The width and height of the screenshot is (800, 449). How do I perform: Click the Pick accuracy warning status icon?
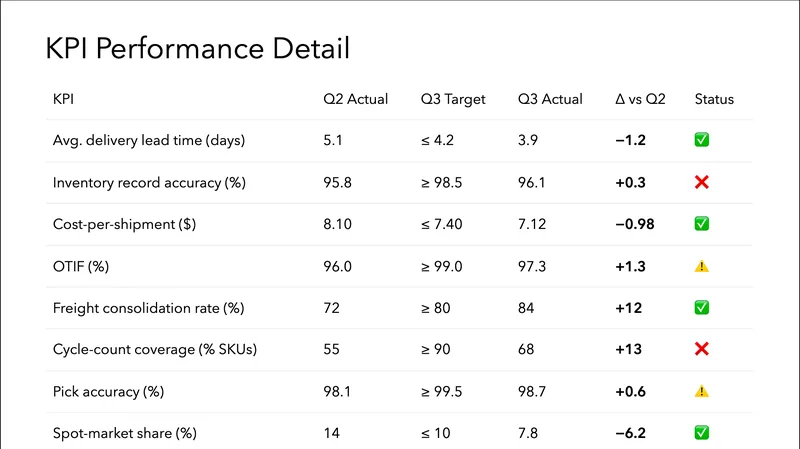pos(701,391)
